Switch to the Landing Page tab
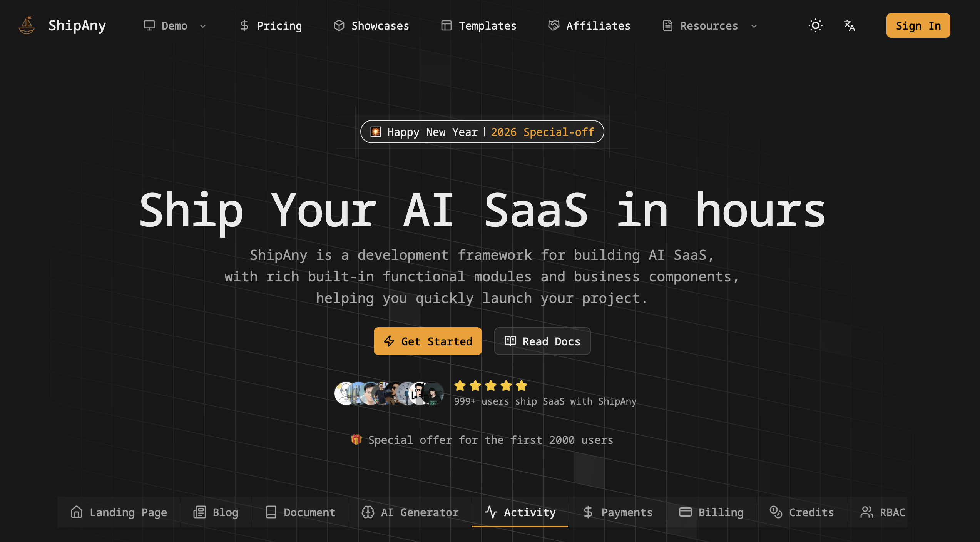Viewport: 980px width, 542px height. 119,512
